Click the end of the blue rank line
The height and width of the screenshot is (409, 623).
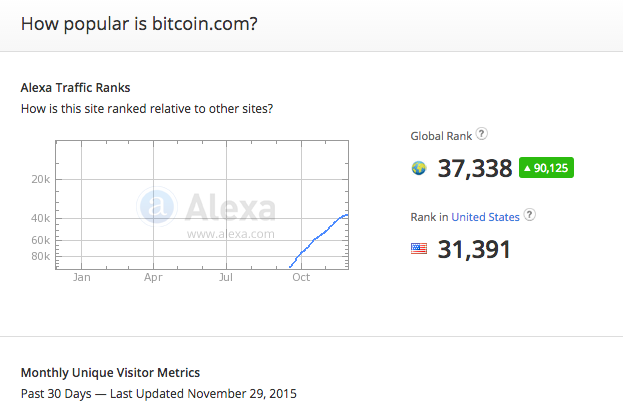[346, 215]
